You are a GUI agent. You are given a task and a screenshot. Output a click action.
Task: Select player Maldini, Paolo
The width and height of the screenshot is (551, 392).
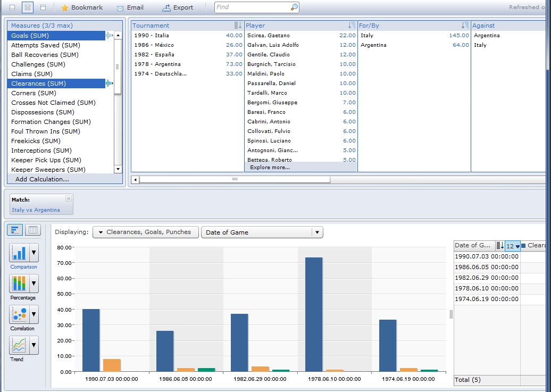pyautogui.click(x=301, y=74)
